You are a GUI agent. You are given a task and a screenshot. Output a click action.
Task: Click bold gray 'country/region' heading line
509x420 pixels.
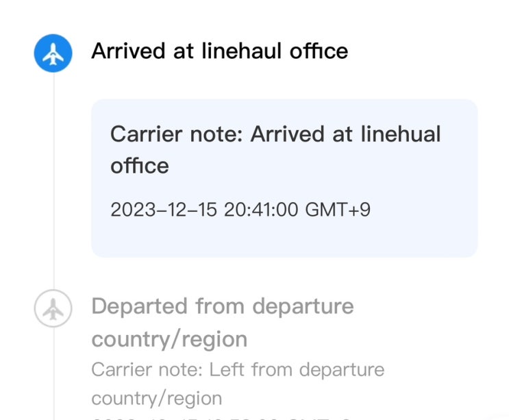(169, 338)
